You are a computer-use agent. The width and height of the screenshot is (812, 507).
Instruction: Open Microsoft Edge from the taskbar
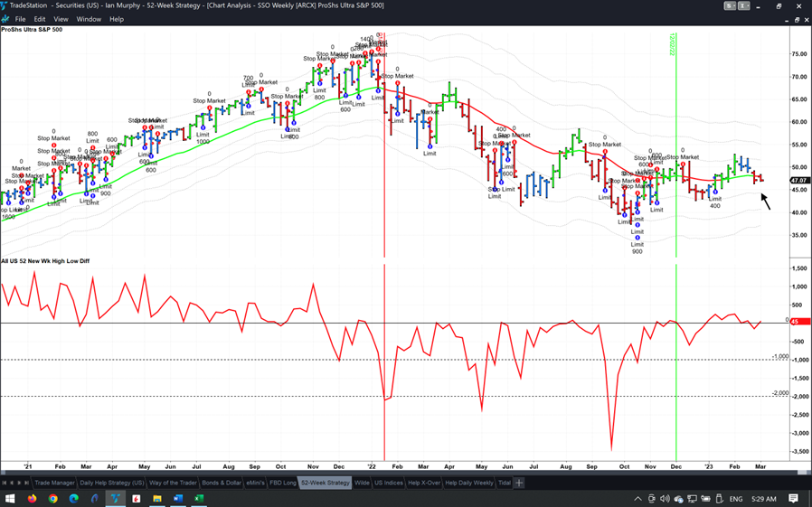tap(73, 499)
